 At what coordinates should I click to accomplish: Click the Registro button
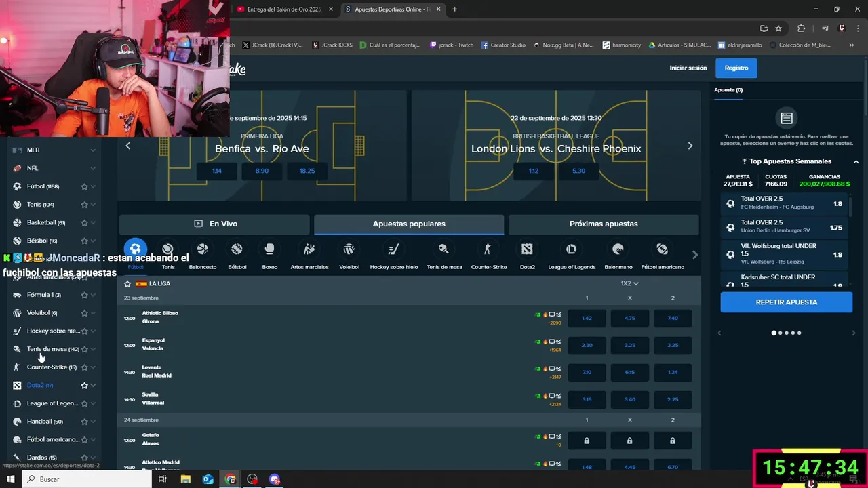736,68
